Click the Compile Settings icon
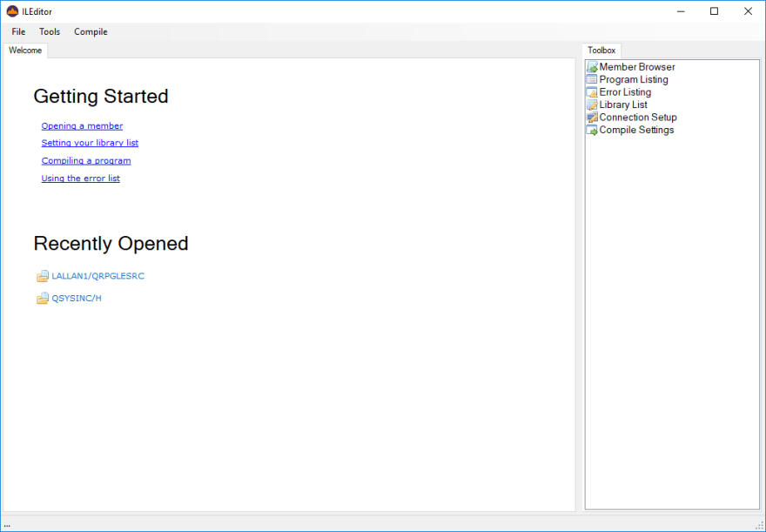 coord(592,130)
